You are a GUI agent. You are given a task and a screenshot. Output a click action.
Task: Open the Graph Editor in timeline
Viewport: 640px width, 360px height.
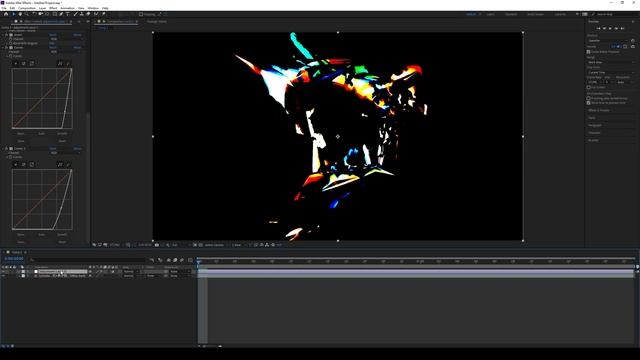click(x=190, y=260)
